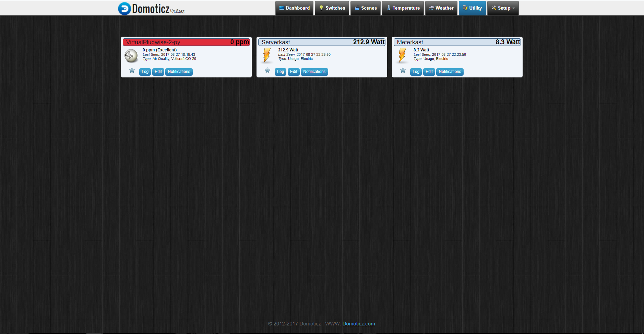Viewport: 644px width, 334px height.
Task: Select the Utility tab
Action: pyautogui.click(x=472, y=8)
